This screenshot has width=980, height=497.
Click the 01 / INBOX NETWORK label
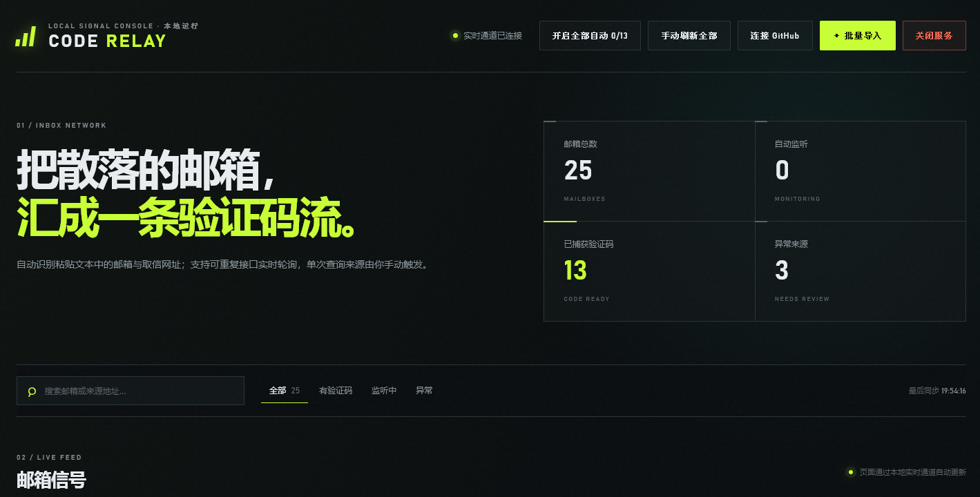click(61, 126)
